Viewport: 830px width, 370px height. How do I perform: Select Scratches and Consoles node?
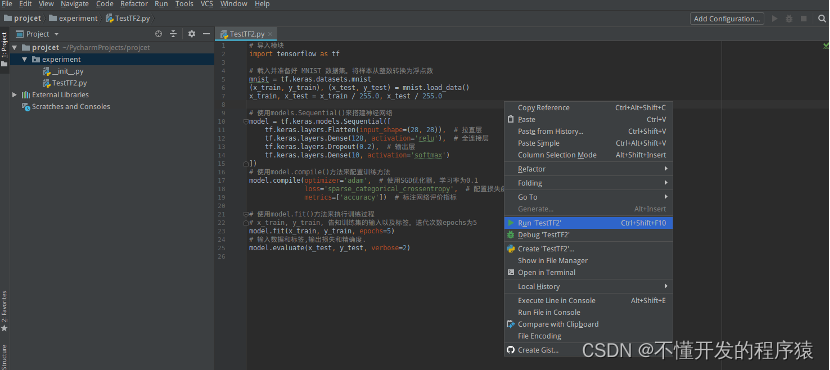(66, 106)
